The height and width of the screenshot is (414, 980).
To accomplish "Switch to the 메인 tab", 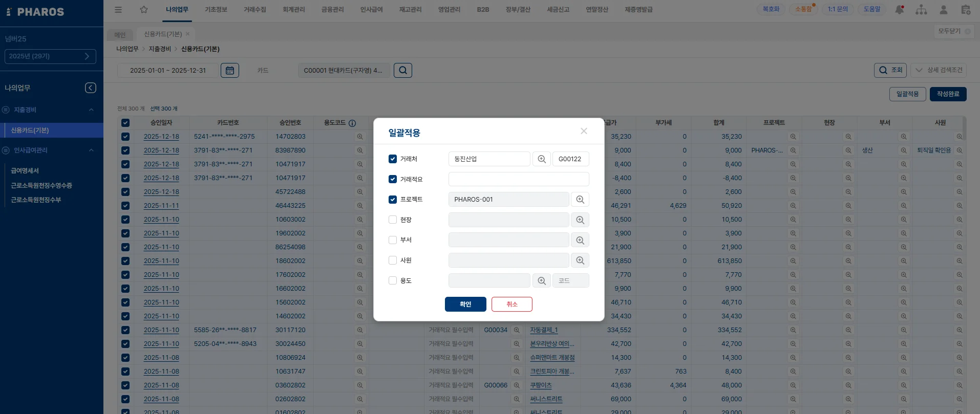I will tap(120, 35).
